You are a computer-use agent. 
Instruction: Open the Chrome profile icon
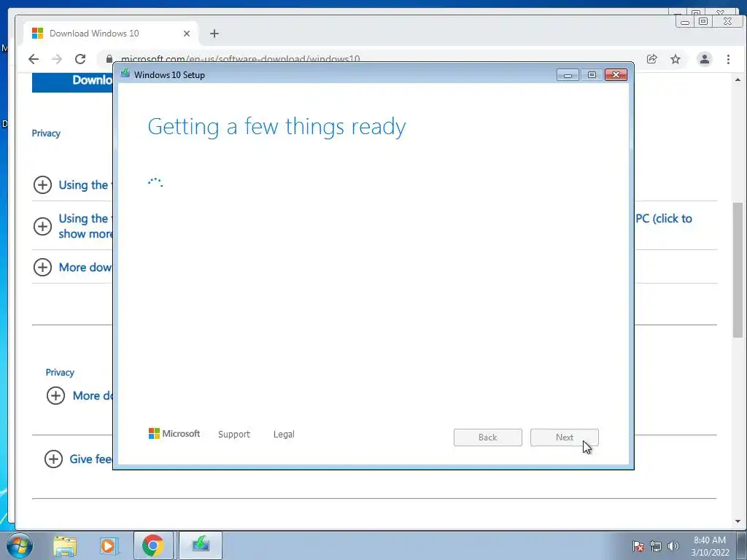pos(704,59)
